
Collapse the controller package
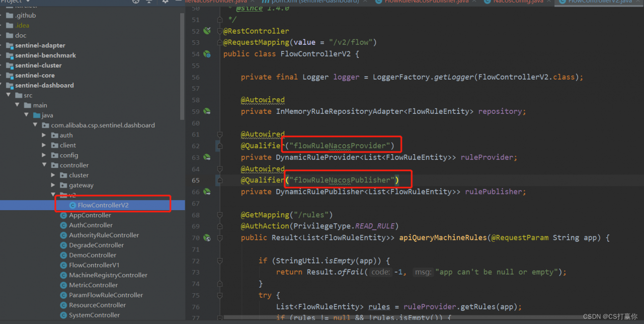[44, 165]
